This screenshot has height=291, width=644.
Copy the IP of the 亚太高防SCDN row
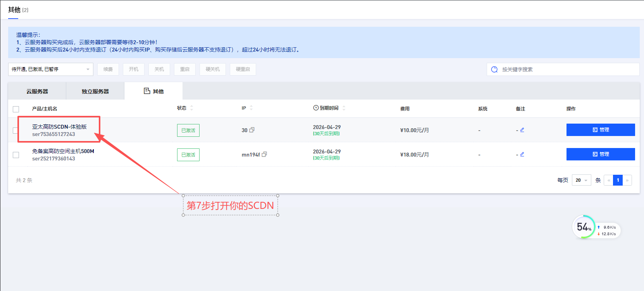tap(252, 130)
